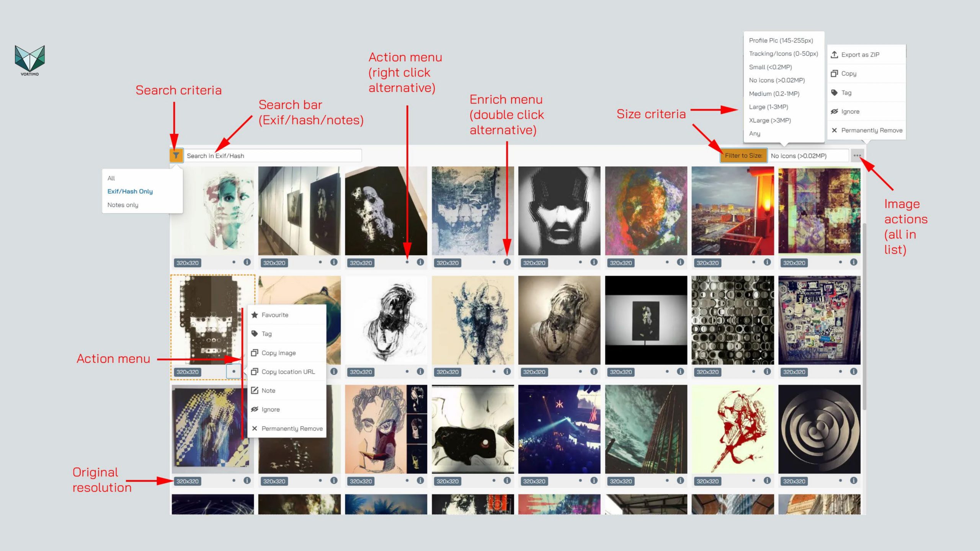Choose All search criteria option
The image size is (980, 551).
[111, 178]
